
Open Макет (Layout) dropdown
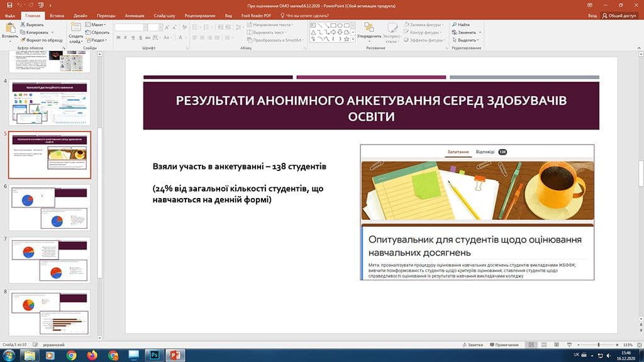(96, 25)
